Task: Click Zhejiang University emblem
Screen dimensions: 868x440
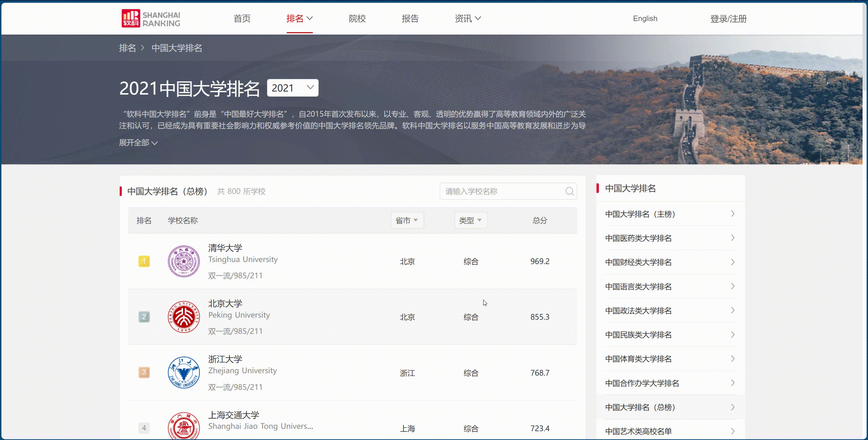Action: 184,373
